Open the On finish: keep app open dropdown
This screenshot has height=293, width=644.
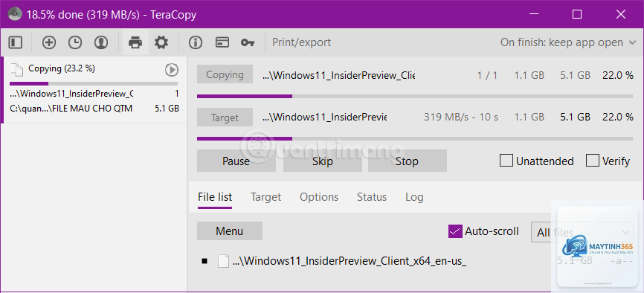[568, 42]
